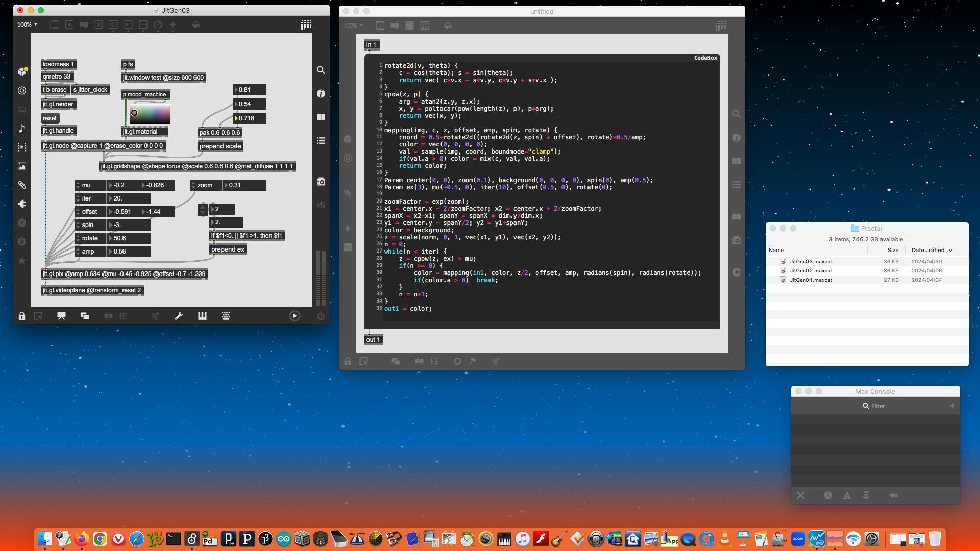Open the JitGen03 inspector info icon
The image size is (980, 551).
[x=321, y=93]
